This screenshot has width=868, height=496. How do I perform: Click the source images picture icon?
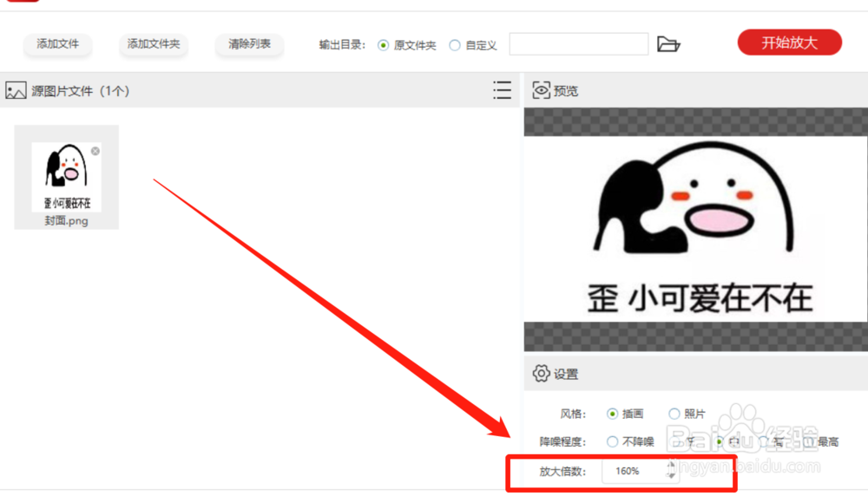pos(16,90)
